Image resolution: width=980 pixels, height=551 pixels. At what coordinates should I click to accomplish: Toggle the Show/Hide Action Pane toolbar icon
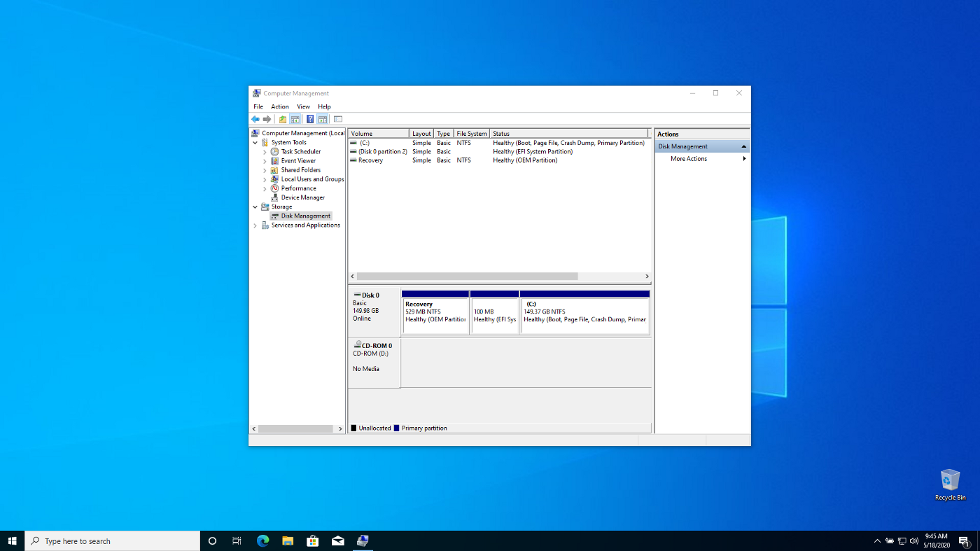pos(323,119)
